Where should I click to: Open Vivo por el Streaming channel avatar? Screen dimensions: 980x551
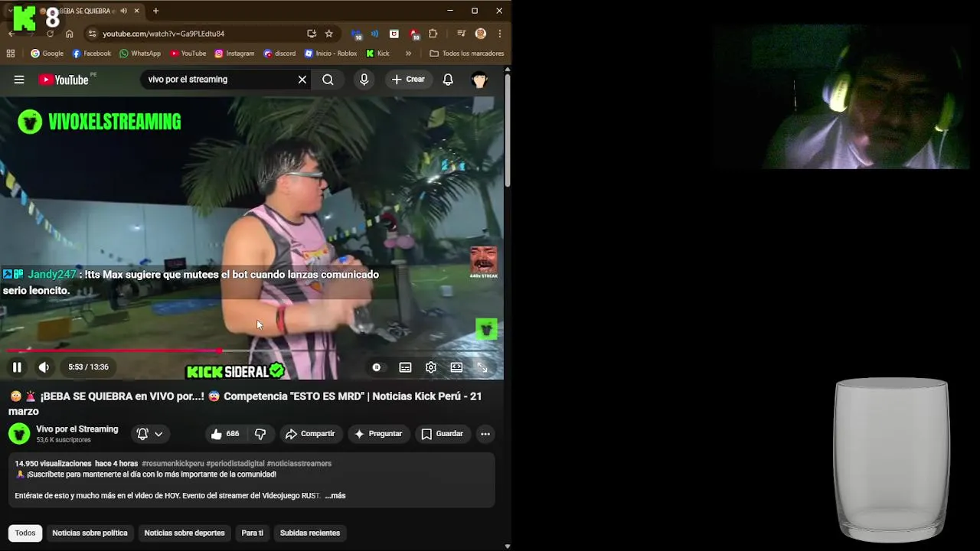[19, 434]
